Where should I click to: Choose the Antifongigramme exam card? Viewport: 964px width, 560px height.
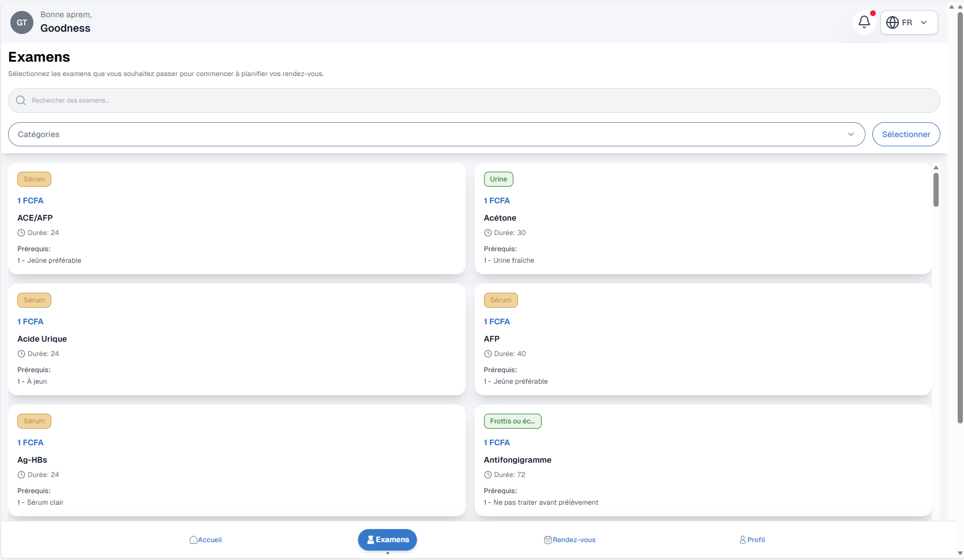[702, 460]
